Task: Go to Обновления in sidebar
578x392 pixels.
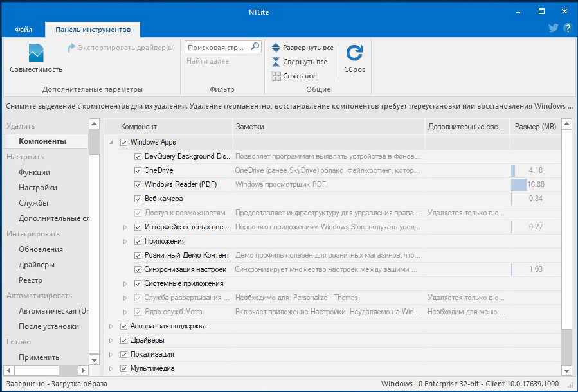Action: click(x=41, y=249)
